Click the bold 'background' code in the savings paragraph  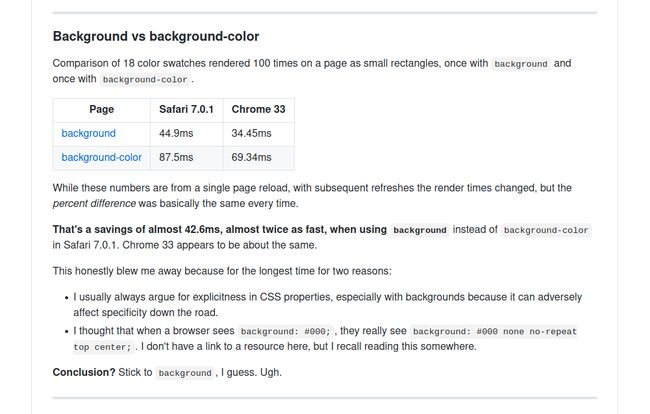pos(419,230)
